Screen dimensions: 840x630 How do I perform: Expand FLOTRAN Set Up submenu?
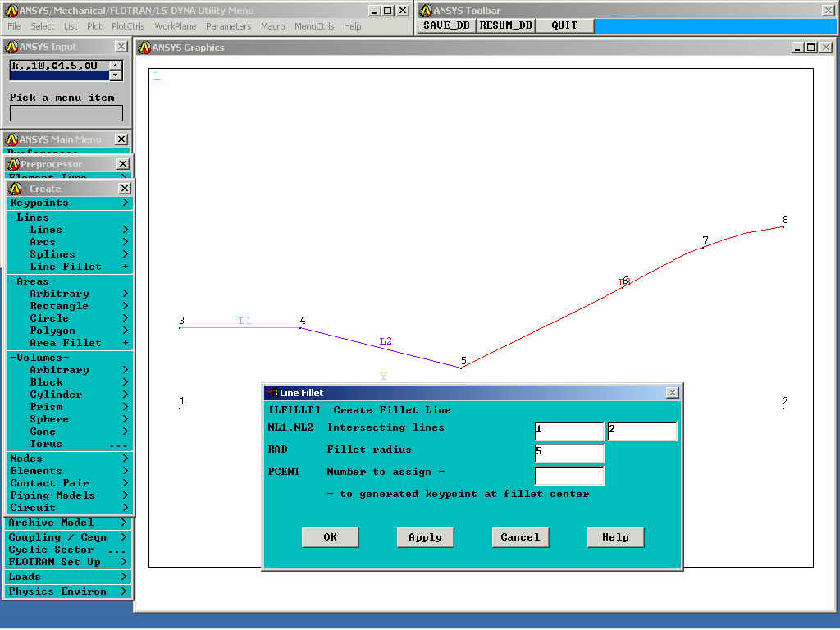(67, 563)
